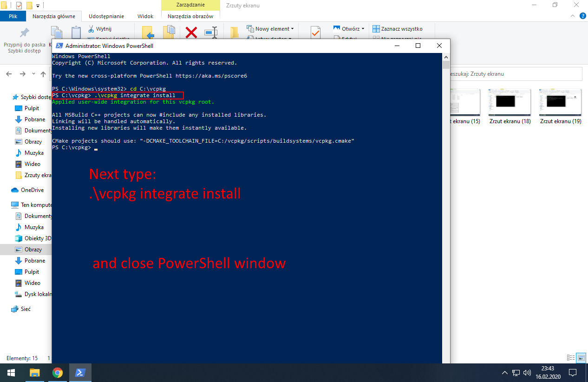Click the rename icon on the ribbon

pos(210,32)
